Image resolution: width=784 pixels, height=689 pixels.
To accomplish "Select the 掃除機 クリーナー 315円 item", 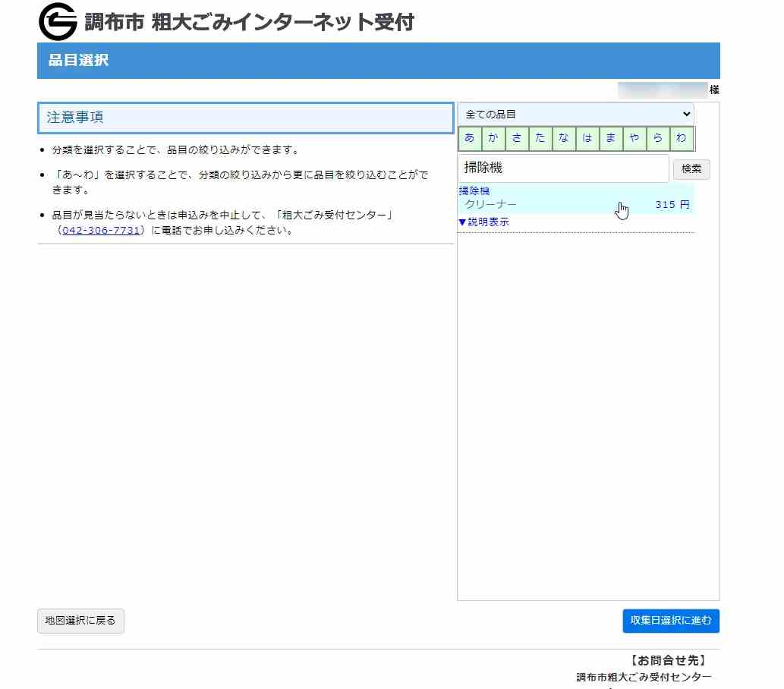I will (575, 205).
